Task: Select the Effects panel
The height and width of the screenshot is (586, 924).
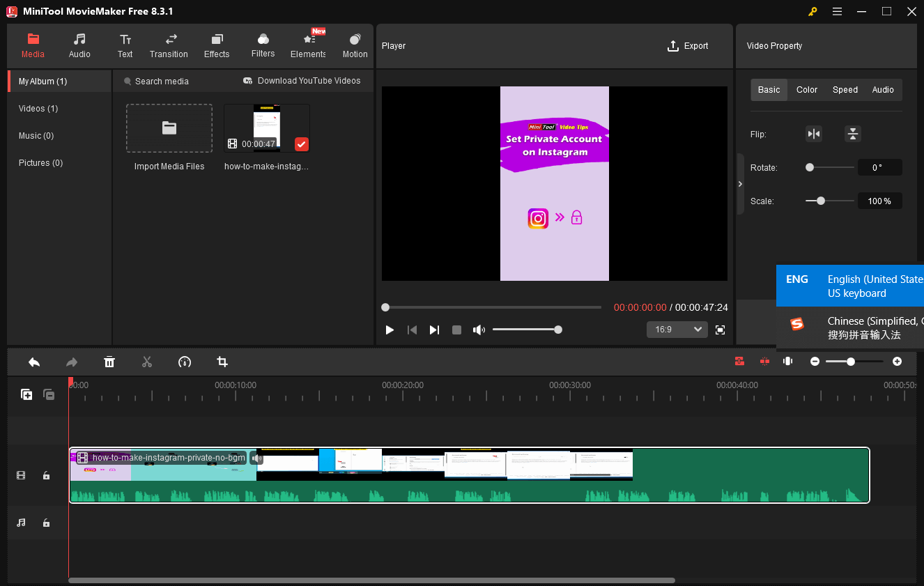Action: 217,45
